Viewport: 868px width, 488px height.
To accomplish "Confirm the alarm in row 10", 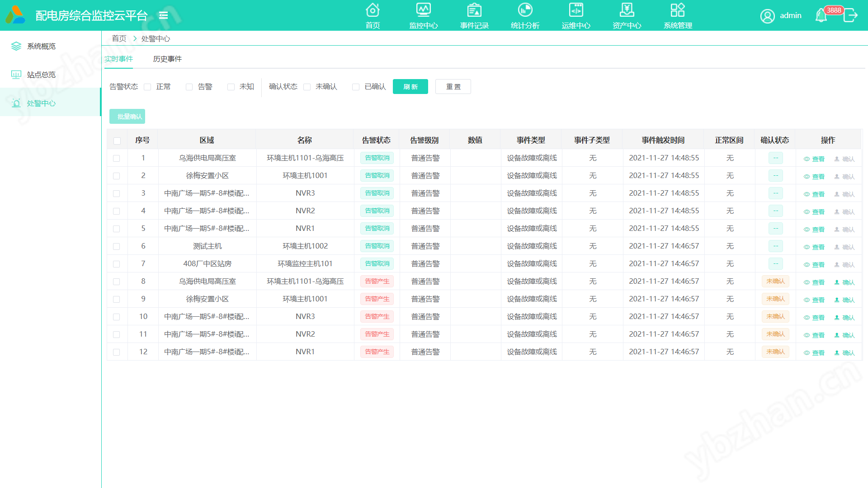I will pos(844,317).
